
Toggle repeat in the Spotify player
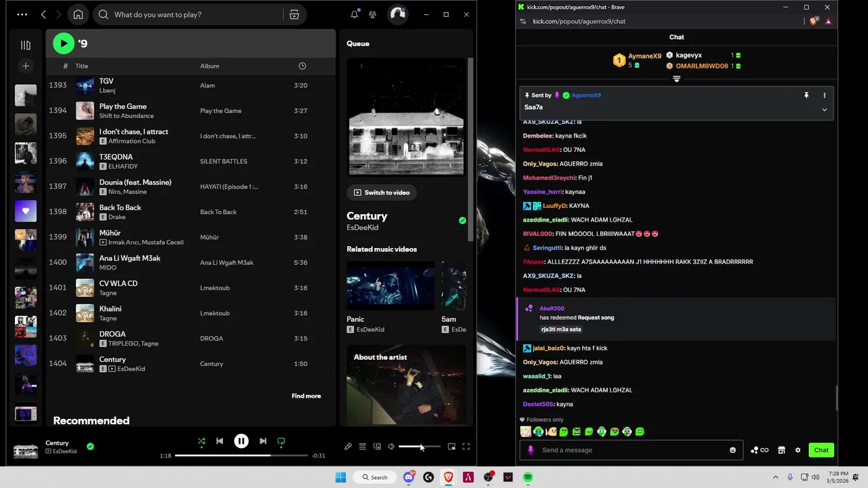281,441
